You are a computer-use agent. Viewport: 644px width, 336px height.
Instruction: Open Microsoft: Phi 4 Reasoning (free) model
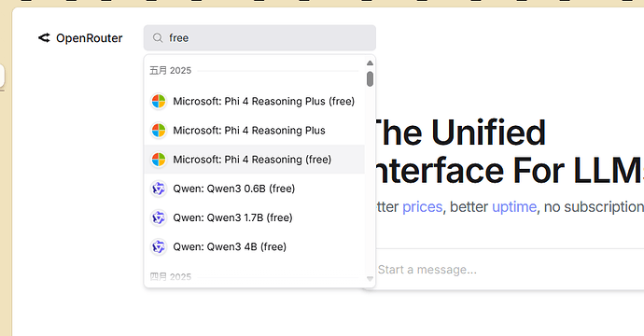pyautogui.click(x=255, y=160)
